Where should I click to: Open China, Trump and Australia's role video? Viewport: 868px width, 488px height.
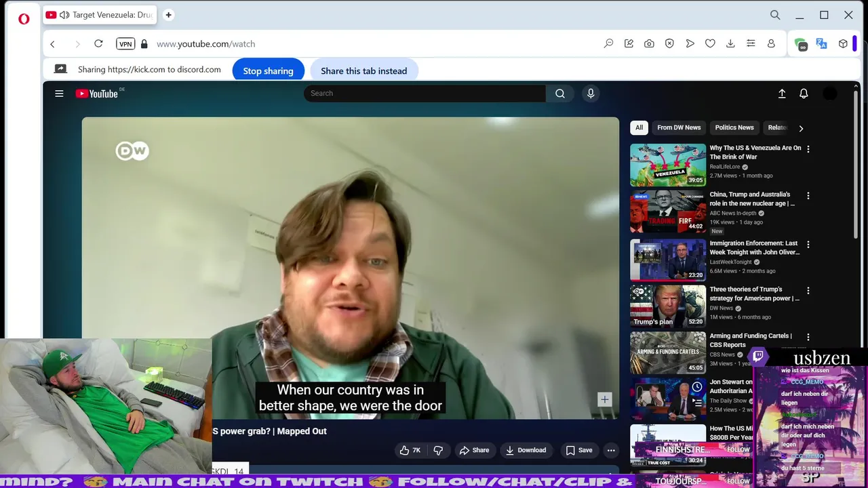pos(668,211)
